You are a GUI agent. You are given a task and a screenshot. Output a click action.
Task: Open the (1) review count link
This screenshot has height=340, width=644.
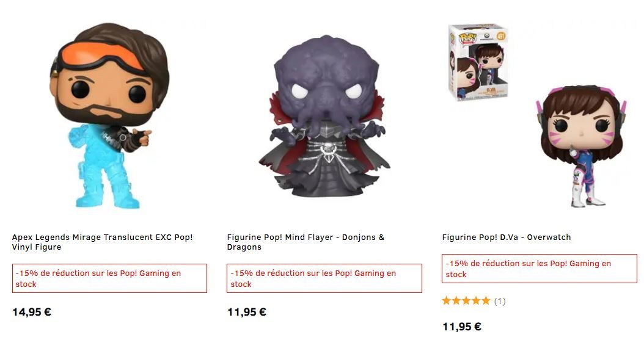coord(500,302)
